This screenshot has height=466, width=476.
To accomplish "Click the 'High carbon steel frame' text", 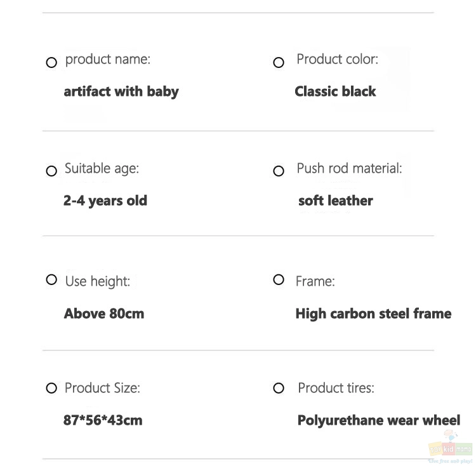I will (373, 314).
